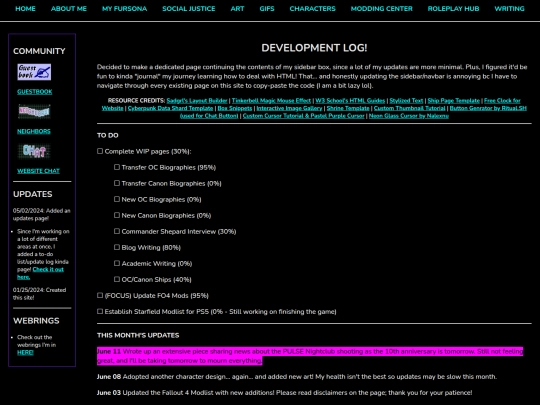Open the Guestbook pen icon image
This screenshot has width=540, height=405.
(34, 72)
